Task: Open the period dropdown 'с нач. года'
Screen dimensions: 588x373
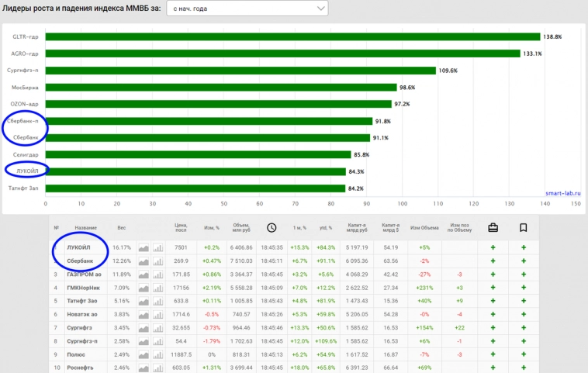Action: pyautogui.click(x=247, y=9)
